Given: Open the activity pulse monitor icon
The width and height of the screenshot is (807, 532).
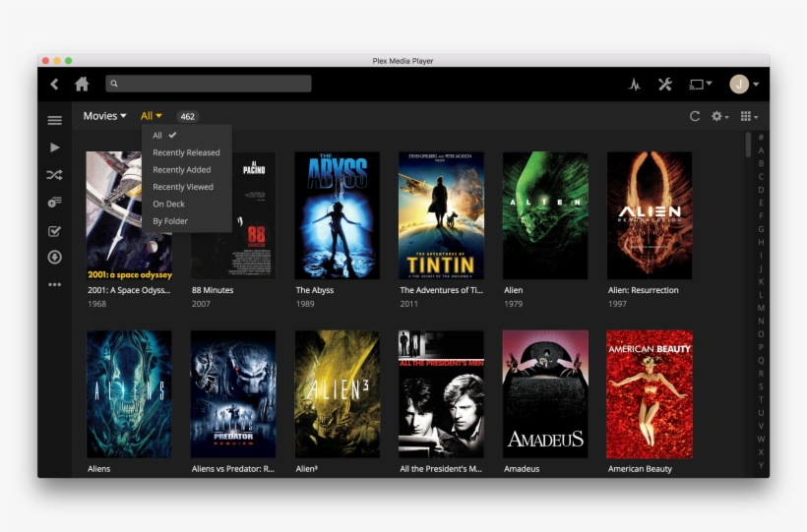Looking at the screenshot, I should click(635, 85).
